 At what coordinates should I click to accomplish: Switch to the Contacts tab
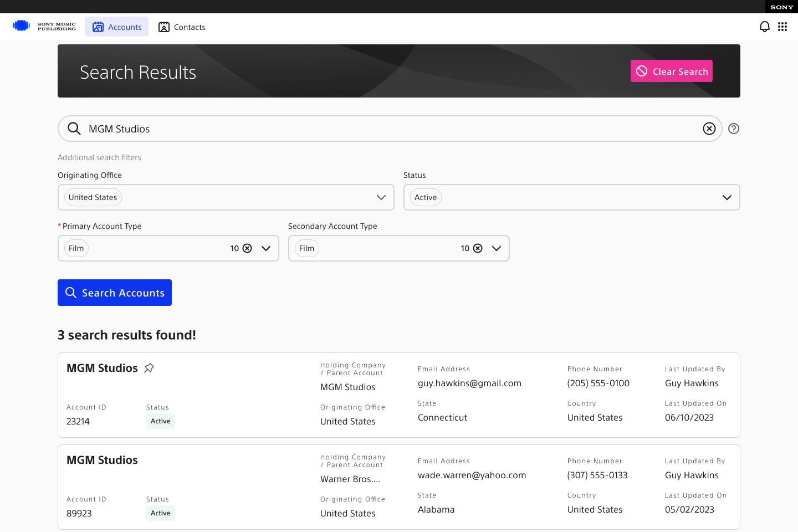click(182, 27)
